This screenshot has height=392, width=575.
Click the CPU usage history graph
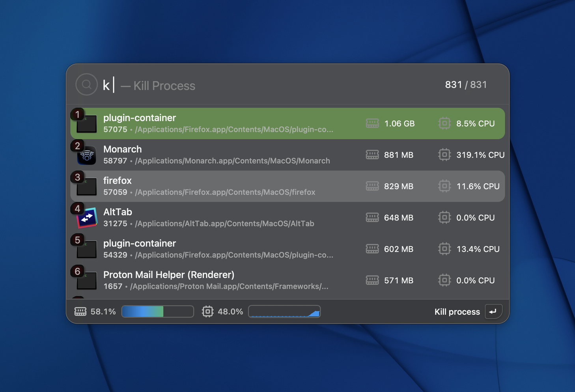284,312
